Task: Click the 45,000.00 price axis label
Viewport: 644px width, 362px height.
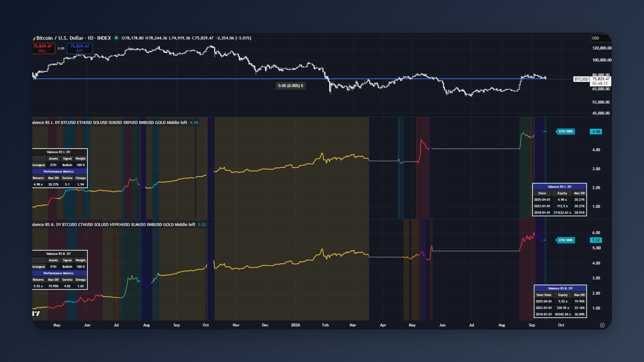Action: click(601, 113)
